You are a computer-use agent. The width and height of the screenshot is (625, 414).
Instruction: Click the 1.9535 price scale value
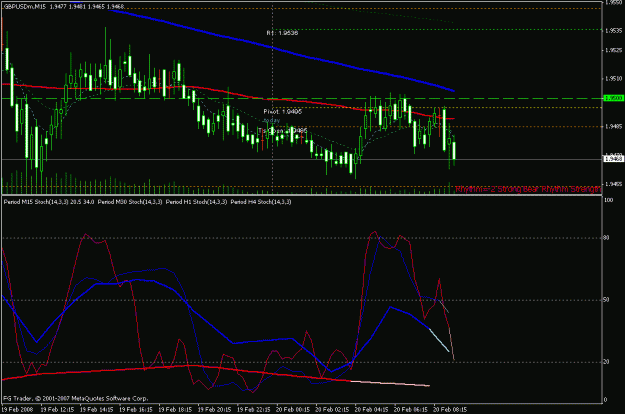point(613,31)
